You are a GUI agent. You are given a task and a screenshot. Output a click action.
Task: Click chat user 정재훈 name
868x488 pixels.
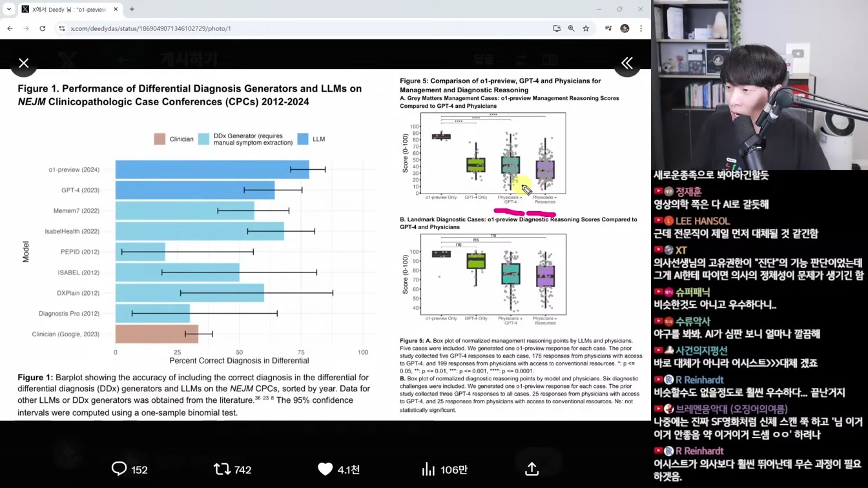(x=688, y=192)
